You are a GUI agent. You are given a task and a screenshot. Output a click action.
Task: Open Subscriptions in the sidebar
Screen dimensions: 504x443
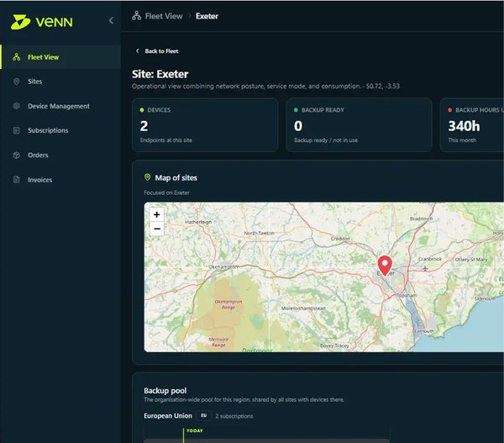point(60,130)
